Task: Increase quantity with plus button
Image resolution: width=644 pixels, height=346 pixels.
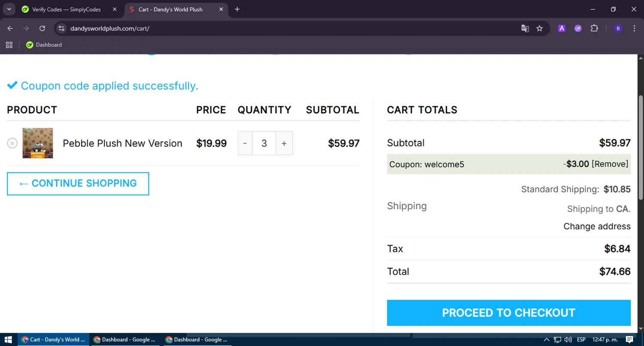Action: [284, 143]
